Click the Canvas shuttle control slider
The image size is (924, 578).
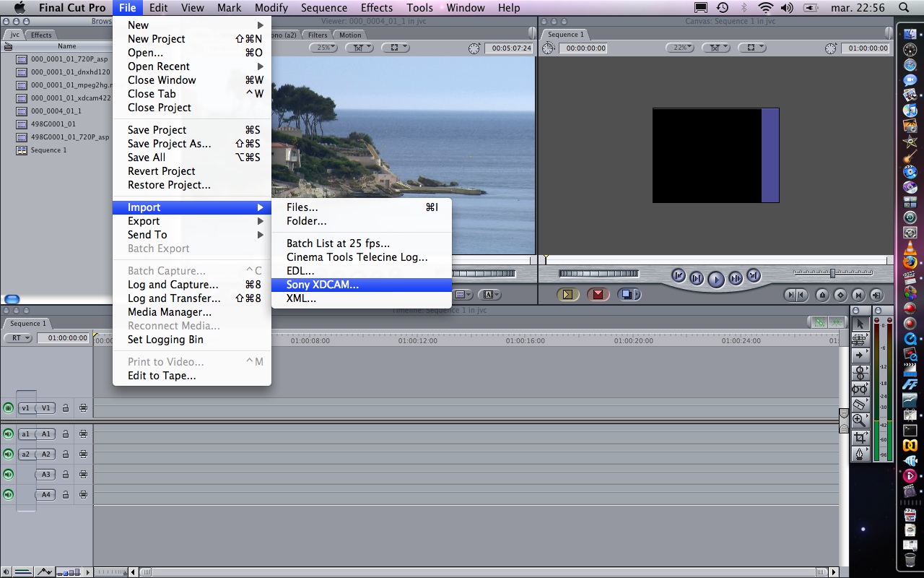[833, 273]
